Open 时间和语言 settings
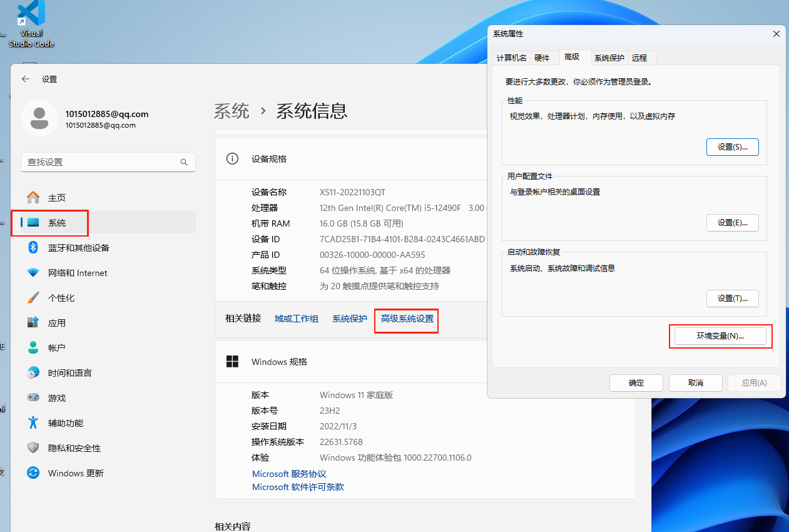This screenshot has width=789, height=532. click(x=69, y=373)
